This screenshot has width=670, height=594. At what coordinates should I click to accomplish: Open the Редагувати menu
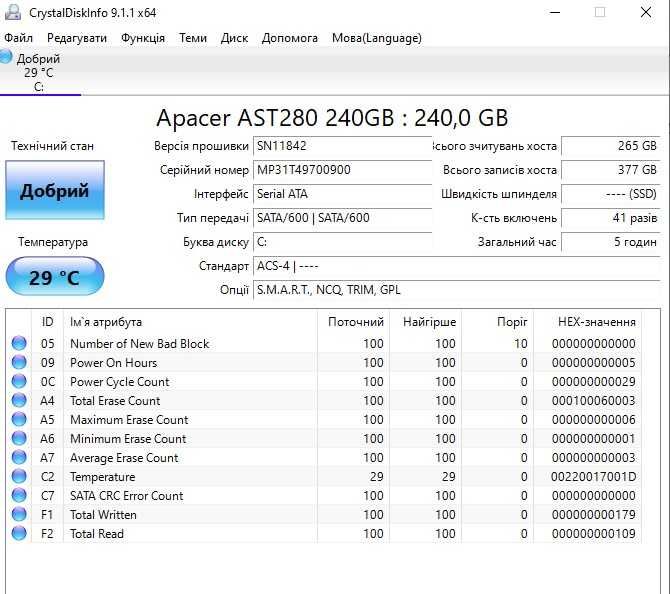77,38
